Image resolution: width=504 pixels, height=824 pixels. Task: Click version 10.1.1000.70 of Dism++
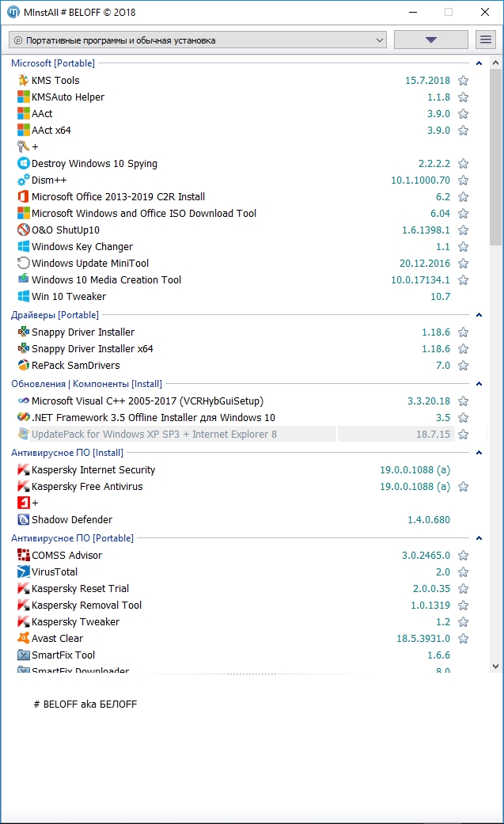click(x=420, y=180)
